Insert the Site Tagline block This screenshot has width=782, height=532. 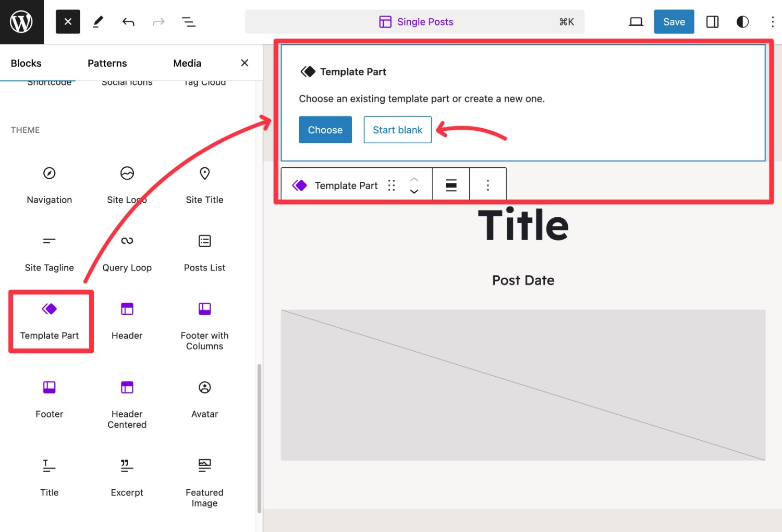50,253
